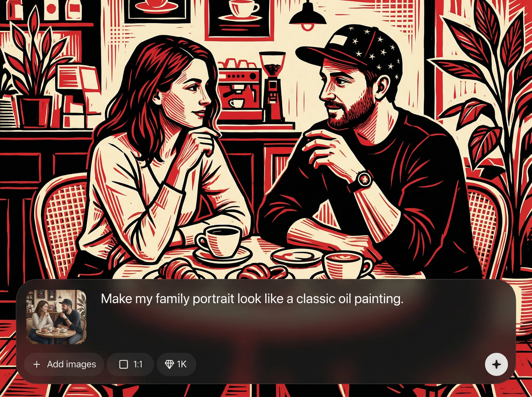Select the Add images button label
This screenshot has height=397, width=532.
(x=72, y=364)
